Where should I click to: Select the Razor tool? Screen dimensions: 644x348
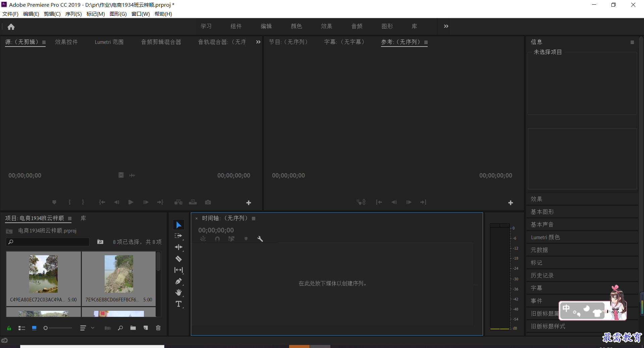click(178, 259)
